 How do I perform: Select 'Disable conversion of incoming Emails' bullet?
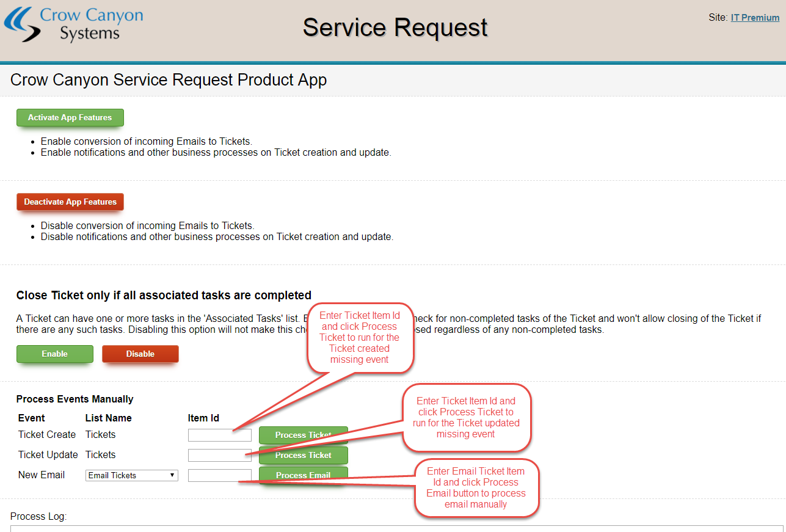pyautogui.click(x=148, y=225)
